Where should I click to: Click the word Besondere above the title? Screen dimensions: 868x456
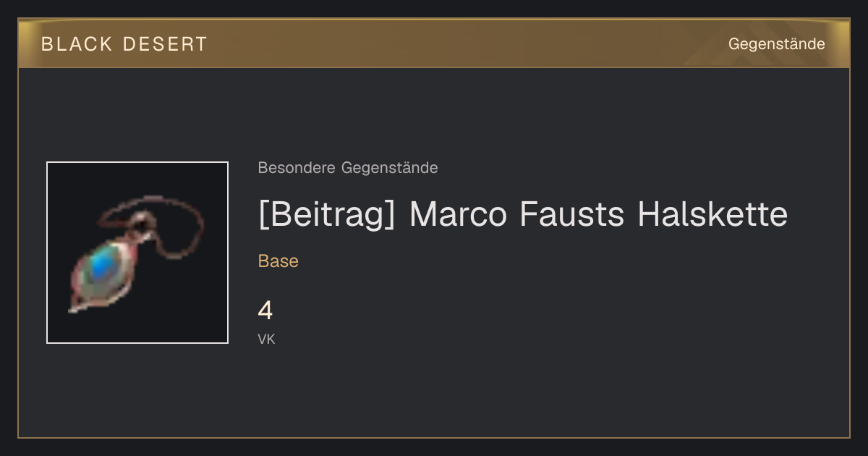pyautogui.click(x=296, y=168)
